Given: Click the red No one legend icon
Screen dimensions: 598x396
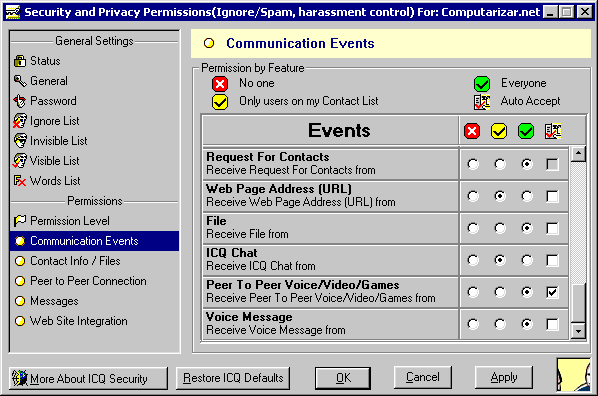Looking at the screenshot, I should pyautogui.click(x=220, y=84).
